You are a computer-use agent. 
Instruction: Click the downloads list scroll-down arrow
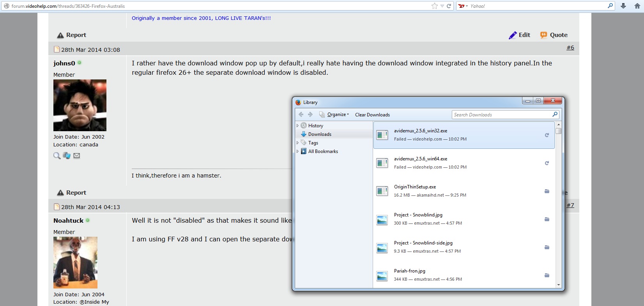point(559,285)
